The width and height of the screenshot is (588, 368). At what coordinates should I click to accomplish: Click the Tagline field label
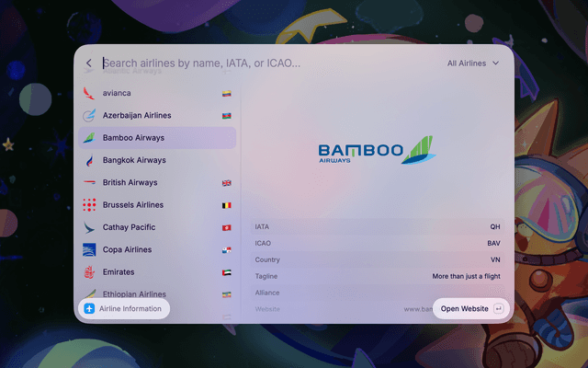click(266, 276)
